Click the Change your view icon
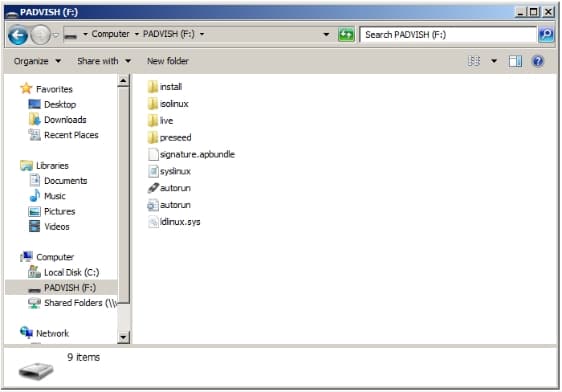This screenshot has width=562, height=392. click(474, 61)
